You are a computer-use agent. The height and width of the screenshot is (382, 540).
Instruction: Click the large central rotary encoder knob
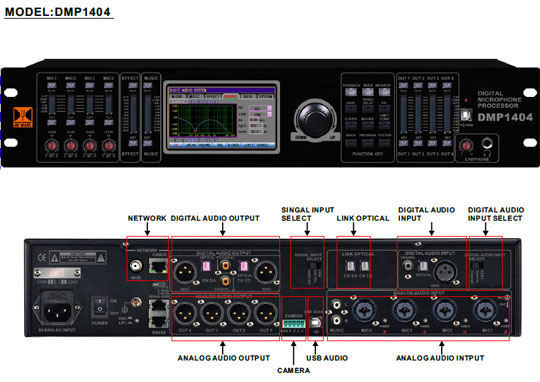315,120
